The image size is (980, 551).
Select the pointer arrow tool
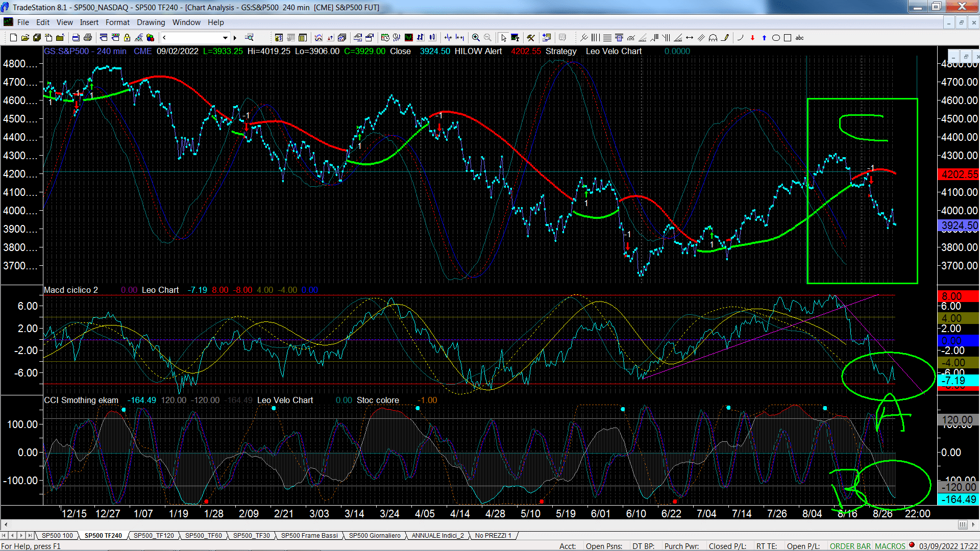pyautogui.click(x=503, y=38)
